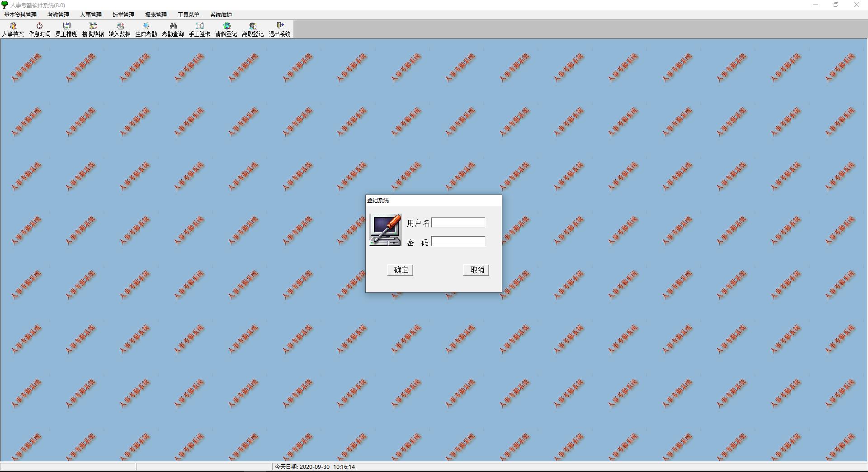This screenshot has width=868, height=472.
Task: Expand the 报表管理 menu
Action: pos(156,14)
